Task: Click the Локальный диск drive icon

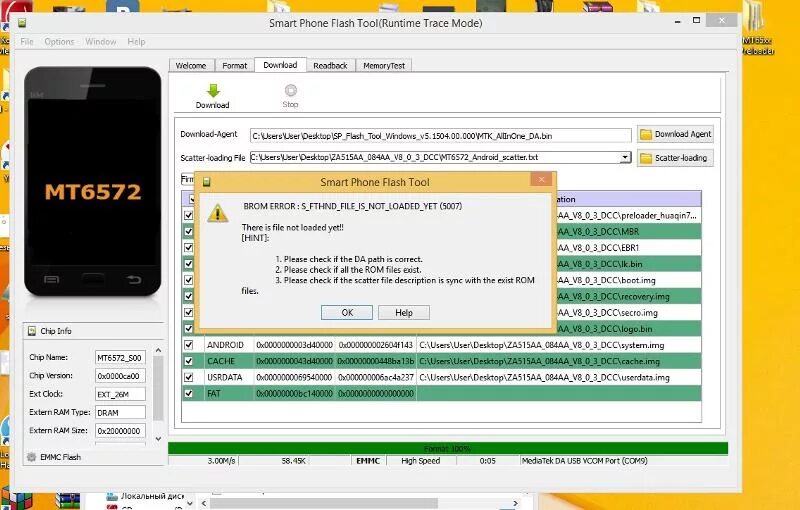Action: [x=112, y=496]
